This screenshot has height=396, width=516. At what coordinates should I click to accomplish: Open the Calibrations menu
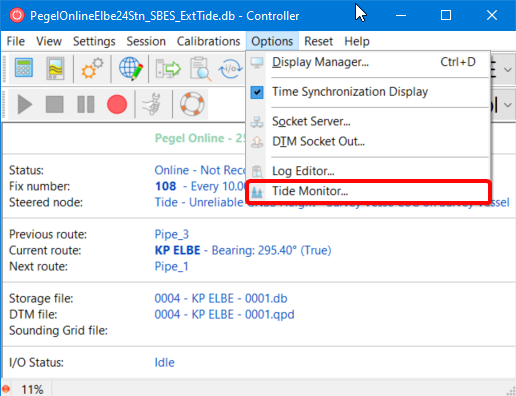pyautogui.click(x=208, y=41)
